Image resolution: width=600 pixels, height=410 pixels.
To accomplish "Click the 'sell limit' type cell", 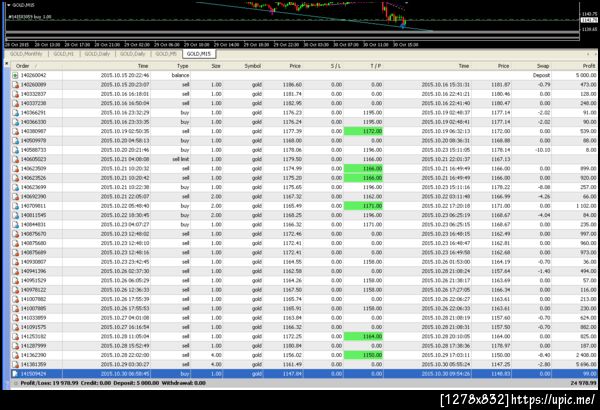I will pyautogui.click(x=181, y=159).
